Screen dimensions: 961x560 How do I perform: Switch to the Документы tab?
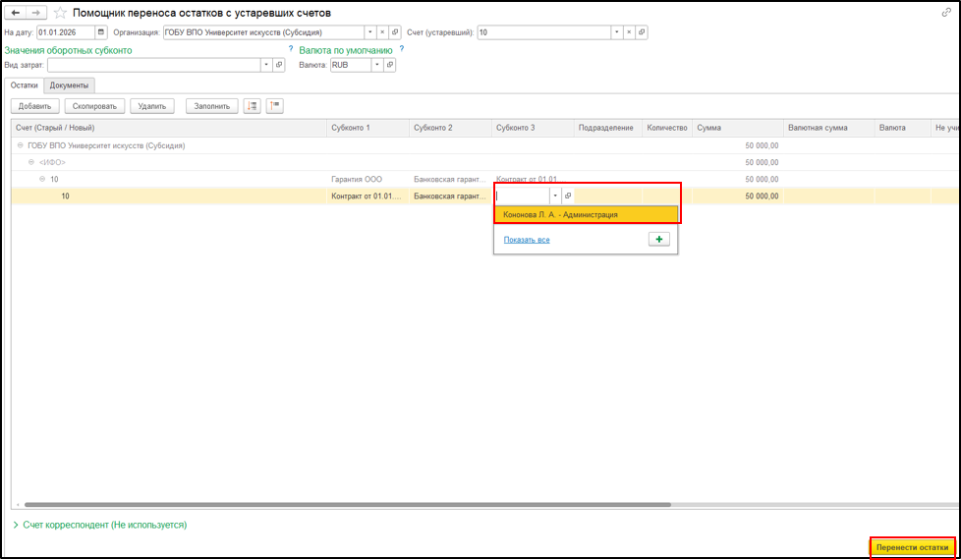pyautogui.click(x=69, y=85)
